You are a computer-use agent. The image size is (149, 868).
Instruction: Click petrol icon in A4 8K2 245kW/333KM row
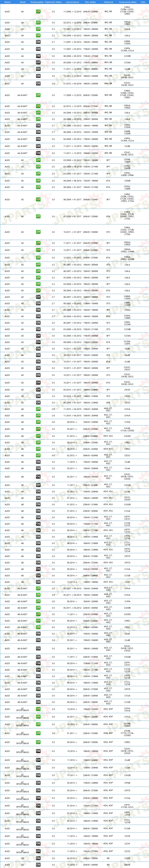38,11
